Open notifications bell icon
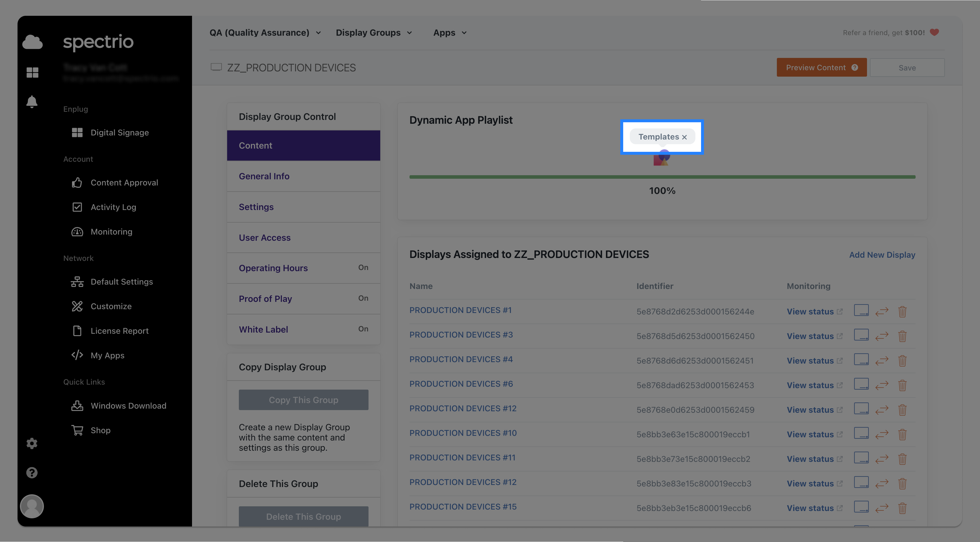The image size is (980, 542). pyautogui.click(x=32, y=101)
